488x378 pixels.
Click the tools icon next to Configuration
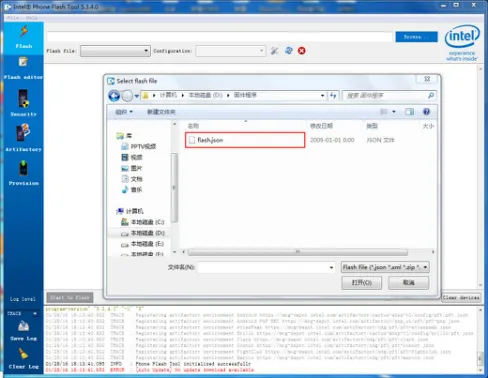pos(274,51)
